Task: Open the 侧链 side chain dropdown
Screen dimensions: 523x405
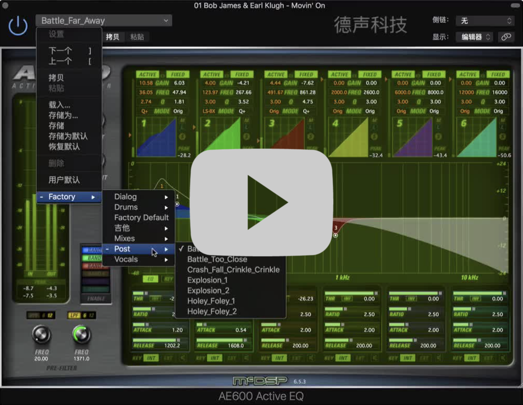Action: point(484,21)
